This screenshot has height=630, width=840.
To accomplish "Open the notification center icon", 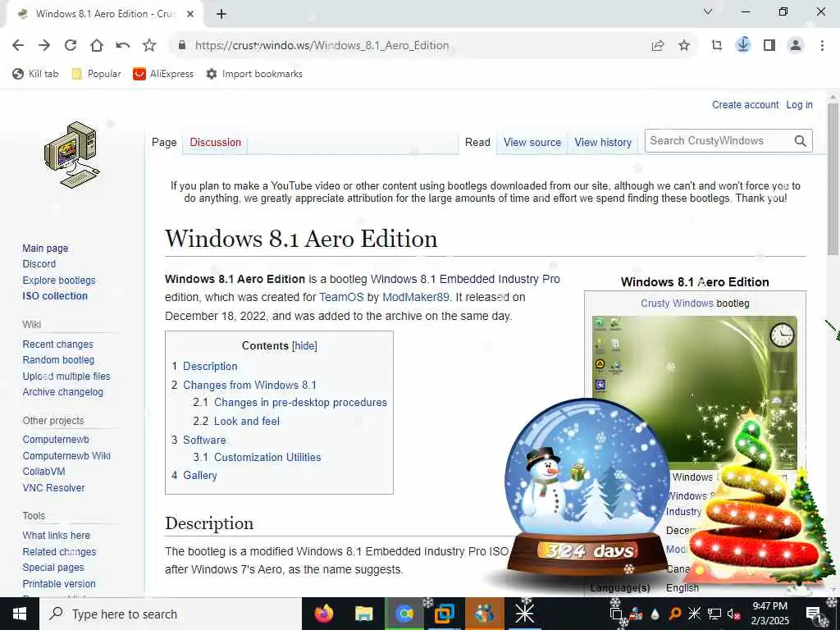I will (x=814, y=614).
